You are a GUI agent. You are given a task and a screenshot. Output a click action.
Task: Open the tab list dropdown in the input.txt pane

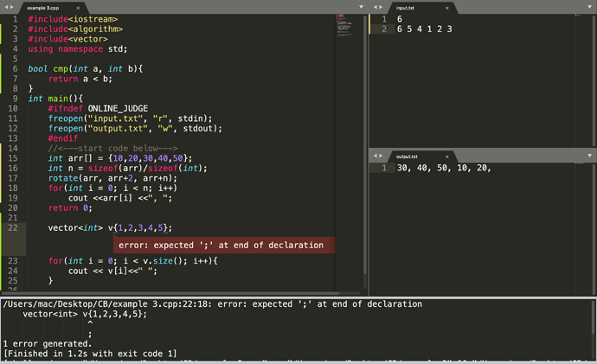tap(590, 7)
